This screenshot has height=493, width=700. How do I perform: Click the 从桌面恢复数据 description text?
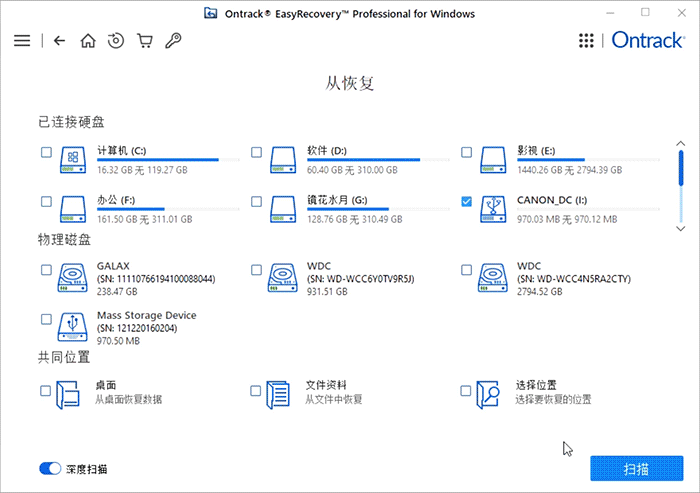pos(129,399)
